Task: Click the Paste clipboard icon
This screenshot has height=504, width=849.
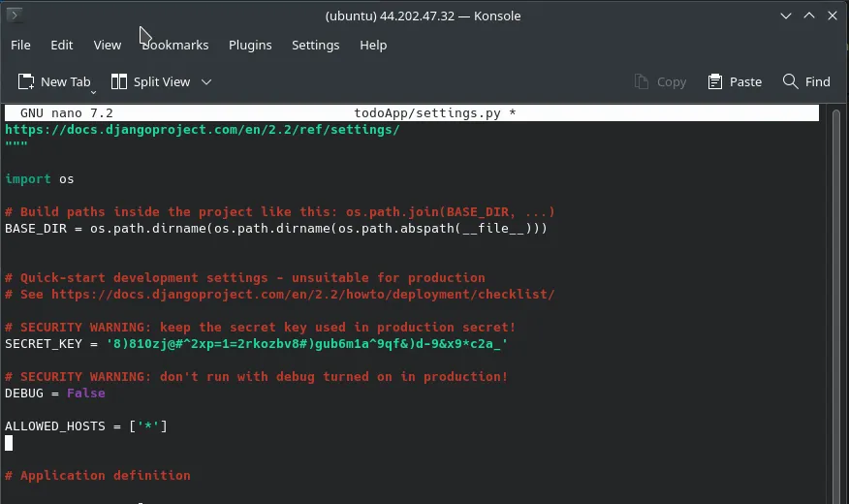Action: [x=715, y=82]
